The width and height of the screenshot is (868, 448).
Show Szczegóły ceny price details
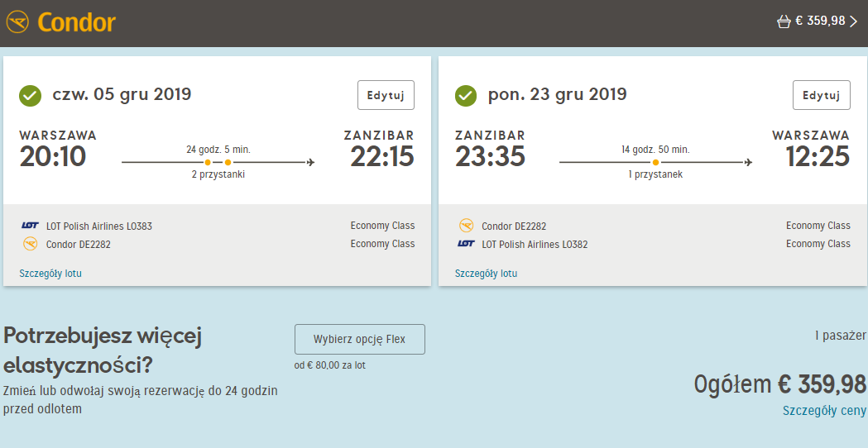tap(824, 410)
